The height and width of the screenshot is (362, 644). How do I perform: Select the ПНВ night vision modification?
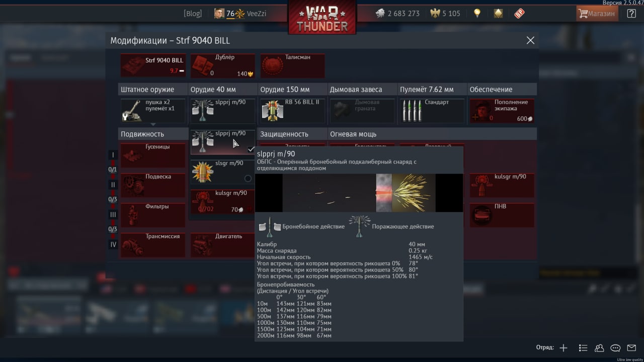[x=502, y=215]
